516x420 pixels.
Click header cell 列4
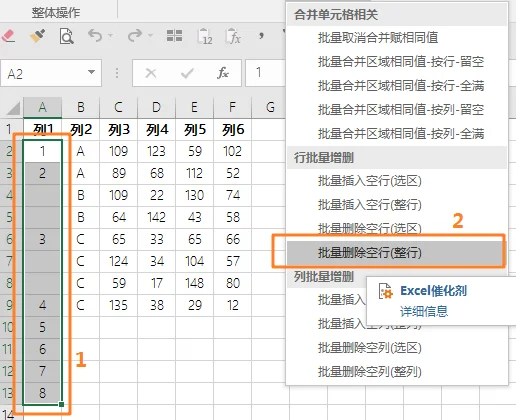pyautogui.click(x=156, y=129)
